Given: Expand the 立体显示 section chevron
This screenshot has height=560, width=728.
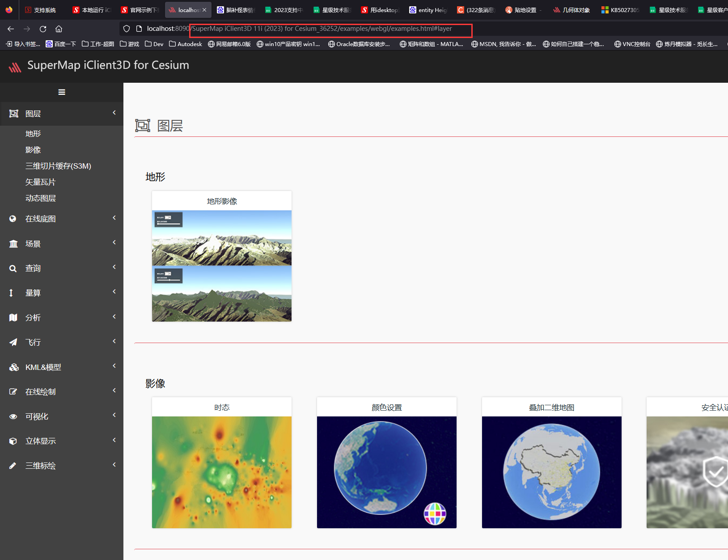Looking at the screenshot, I should tap(114, 440).
